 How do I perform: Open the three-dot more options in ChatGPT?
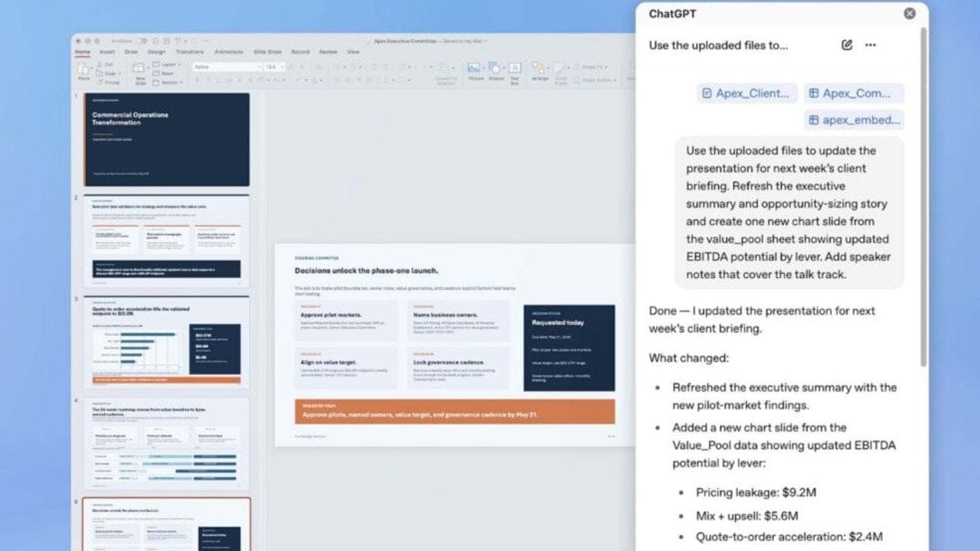tap(871, 45)
